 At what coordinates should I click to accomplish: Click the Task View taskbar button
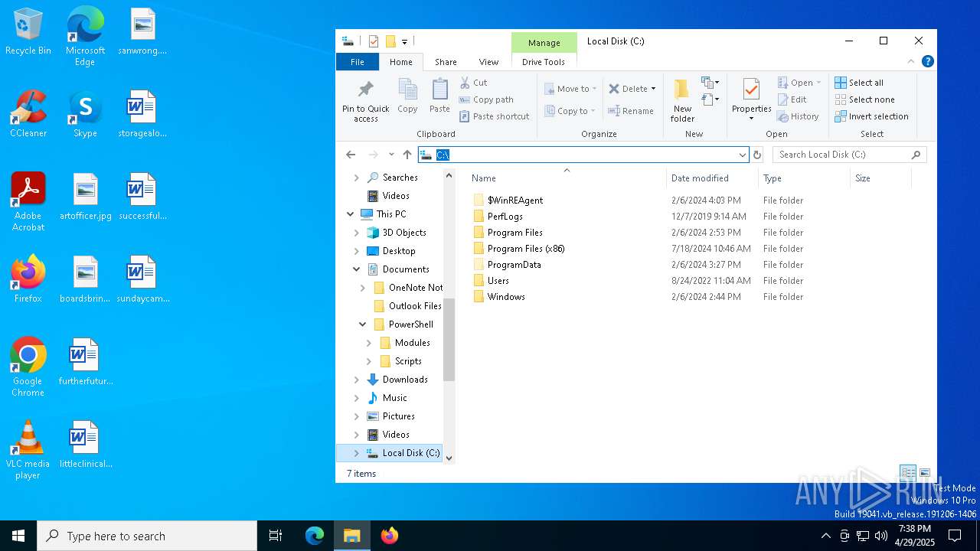(x=276, y=536)
